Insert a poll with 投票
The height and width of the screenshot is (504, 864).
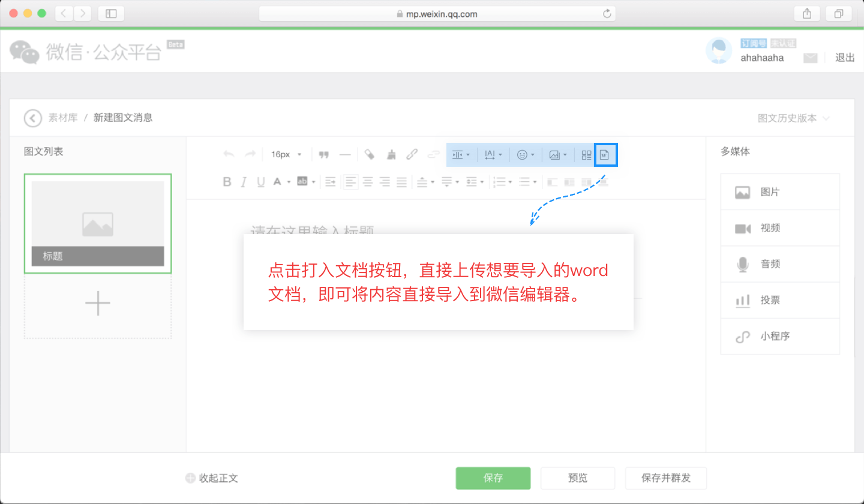780,300
